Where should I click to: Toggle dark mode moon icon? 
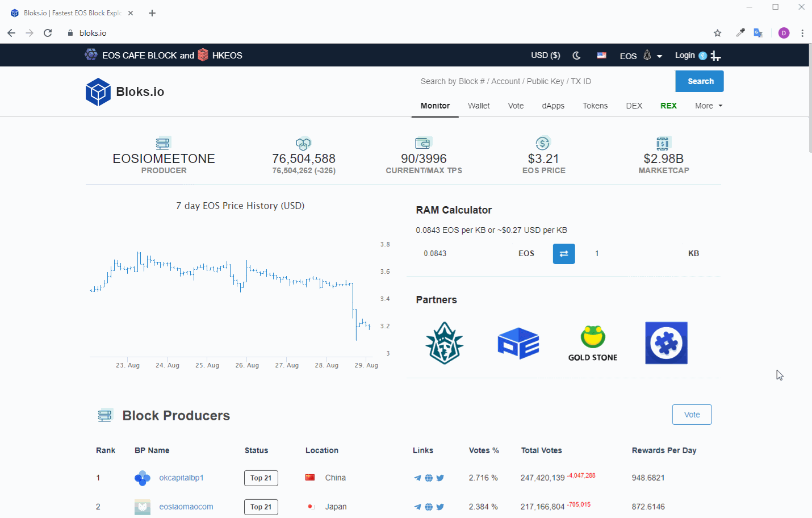(576, 55)
